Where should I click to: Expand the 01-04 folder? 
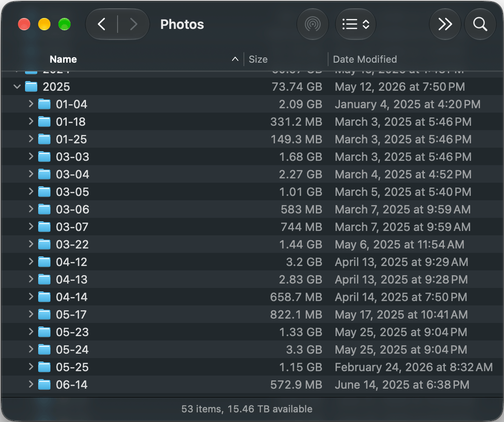[x=31, y=104]
